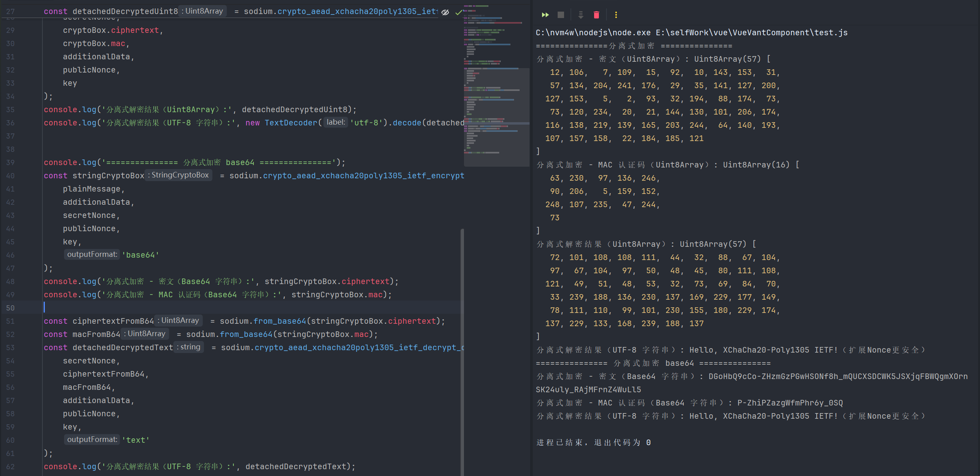Open the yellow three-dot options menu
This screenshot has width=980, height=476.
(x=616, y=15)
